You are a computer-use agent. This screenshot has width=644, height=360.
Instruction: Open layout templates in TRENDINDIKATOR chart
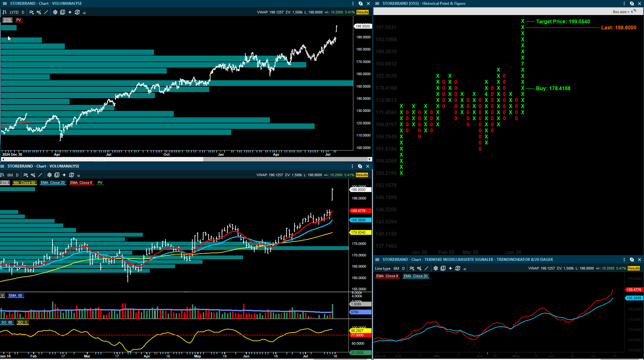click(x=443, y=268)
